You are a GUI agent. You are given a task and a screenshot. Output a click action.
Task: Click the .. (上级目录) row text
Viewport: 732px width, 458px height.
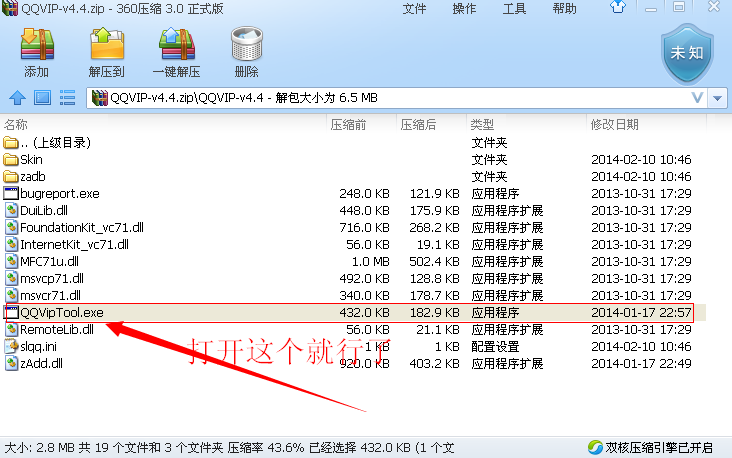point(56,142)
